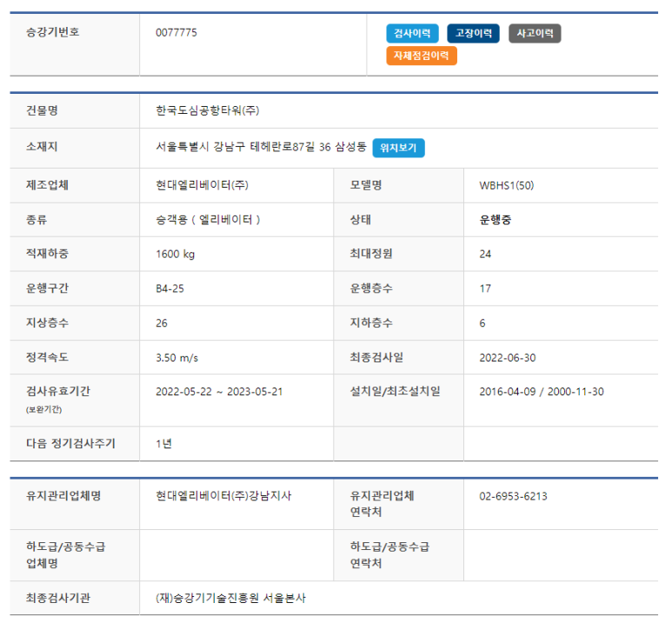Click the 하도급/공동수급 업체명 label

click(65, 555)
